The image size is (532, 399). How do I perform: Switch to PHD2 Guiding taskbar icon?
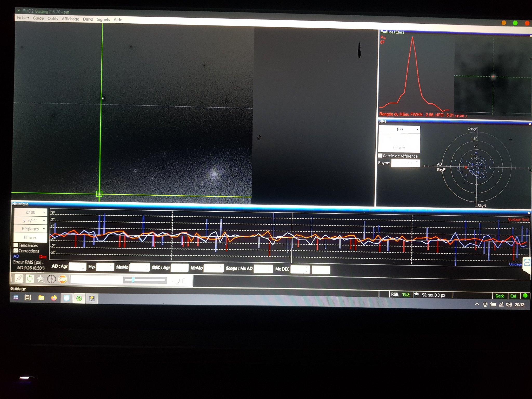coord(79,298)
